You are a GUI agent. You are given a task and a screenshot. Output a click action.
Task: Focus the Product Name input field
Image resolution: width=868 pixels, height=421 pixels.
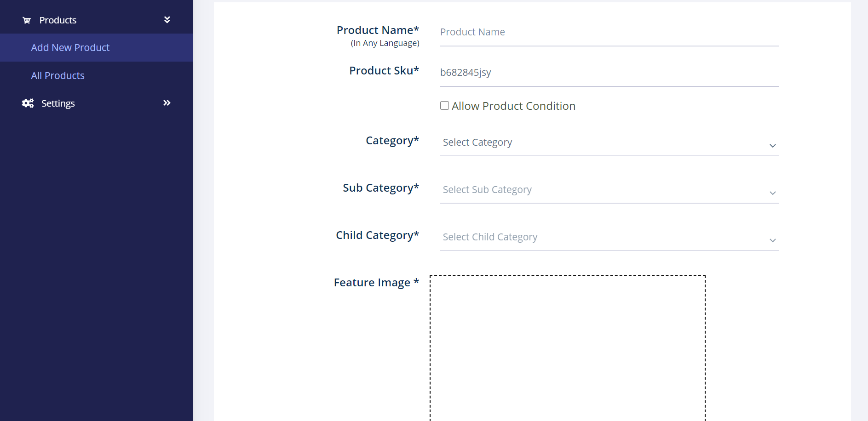tap(609, 32)
